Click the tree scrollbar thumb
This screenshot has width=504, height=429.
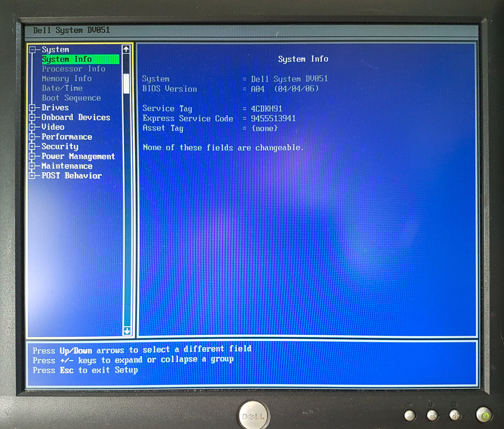point(126,83)
